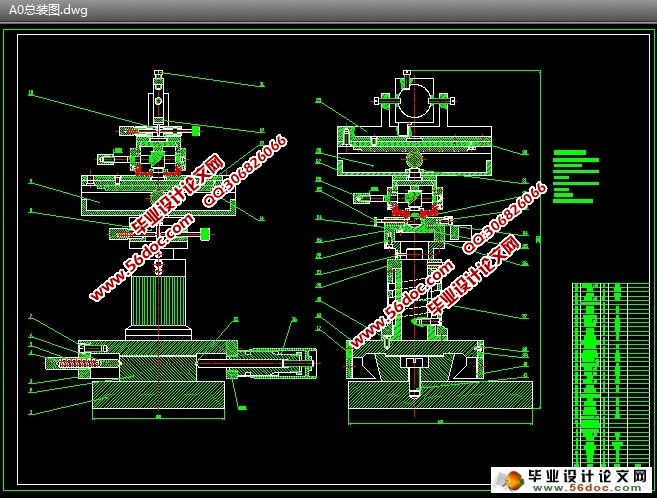657x498 pixels.
Task: Click the width dimension line beneath the side view base
Action: (158, 418)
